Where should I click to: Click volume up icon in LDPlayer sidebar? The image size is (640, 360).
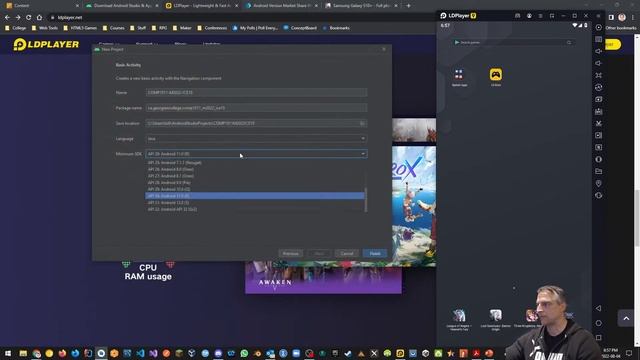(x=598, y=51)
